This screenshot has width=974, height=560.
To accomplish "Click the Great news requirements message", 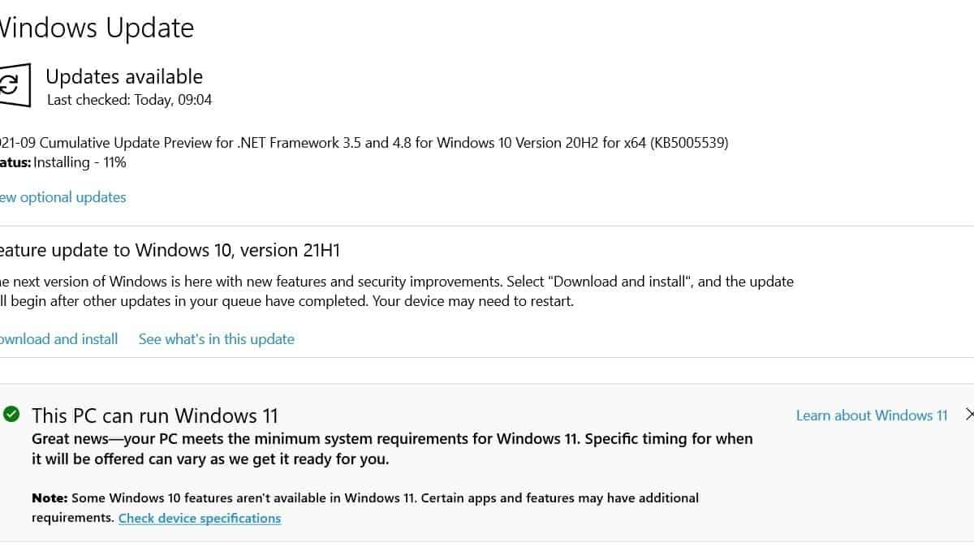I will tap(304, 439).
